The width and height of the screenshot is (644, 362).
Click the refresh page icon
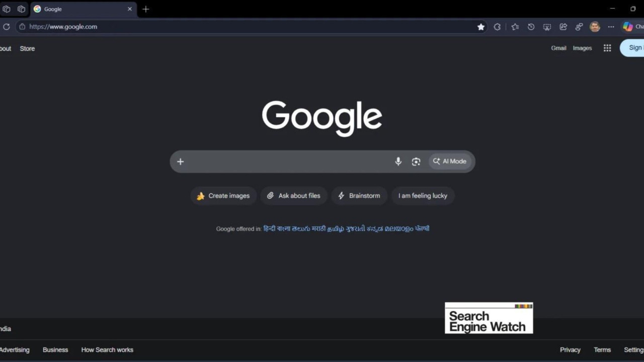[7, 27]
